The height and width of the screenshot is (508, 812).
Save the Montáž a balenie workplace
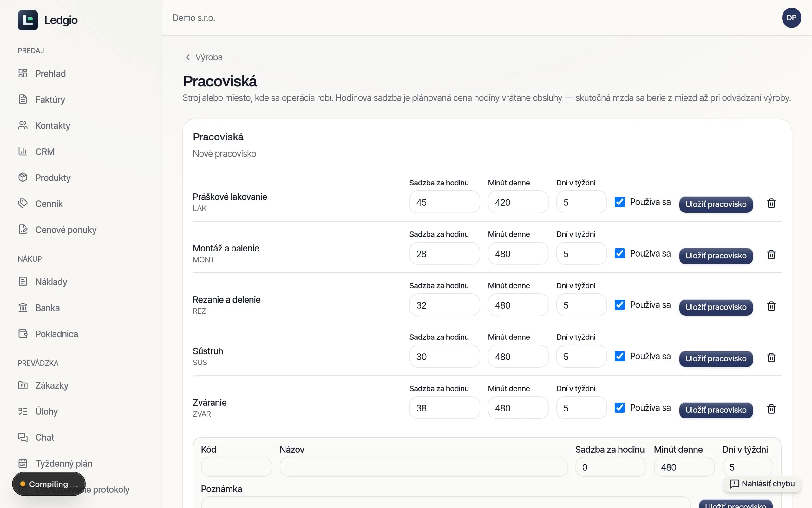716,256
